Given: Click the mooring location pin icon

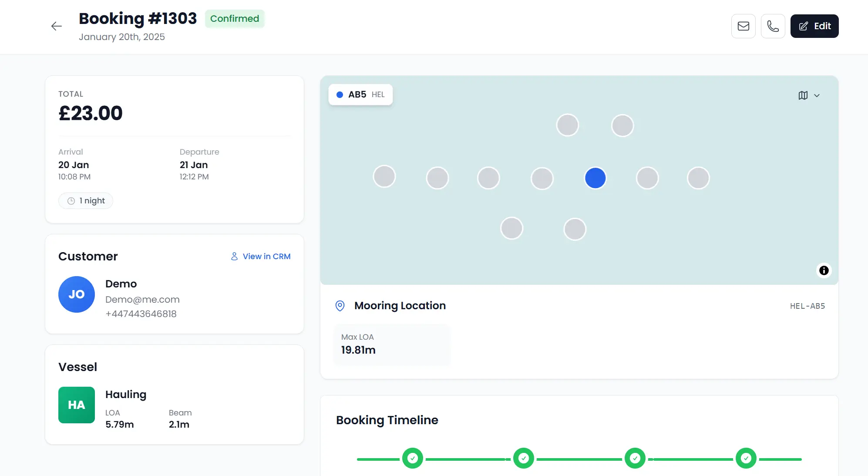Looking at the screenshot, I should click(x=340, y=306).
